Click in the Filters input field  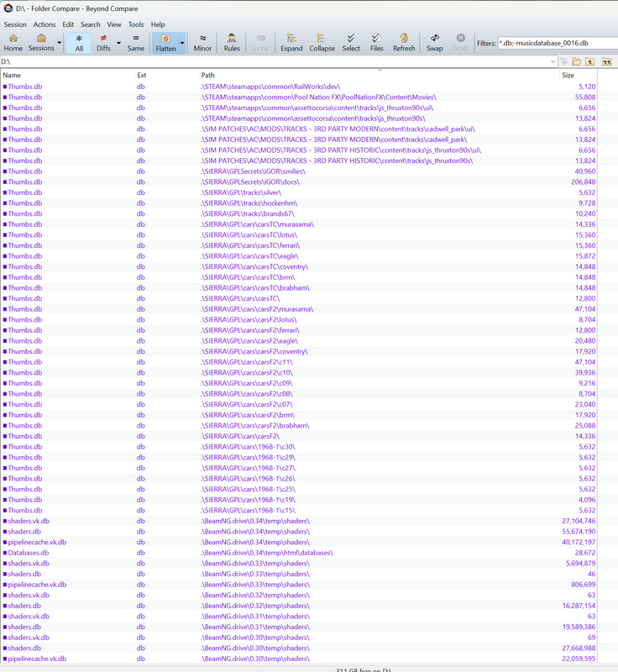pyautogui.click(x=558, y=43)
